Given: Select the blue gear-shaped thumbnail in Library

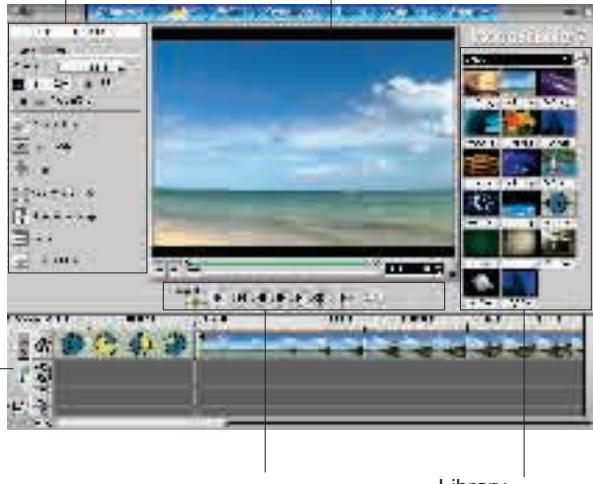Looking at the screenshot, I should [558, 204].
